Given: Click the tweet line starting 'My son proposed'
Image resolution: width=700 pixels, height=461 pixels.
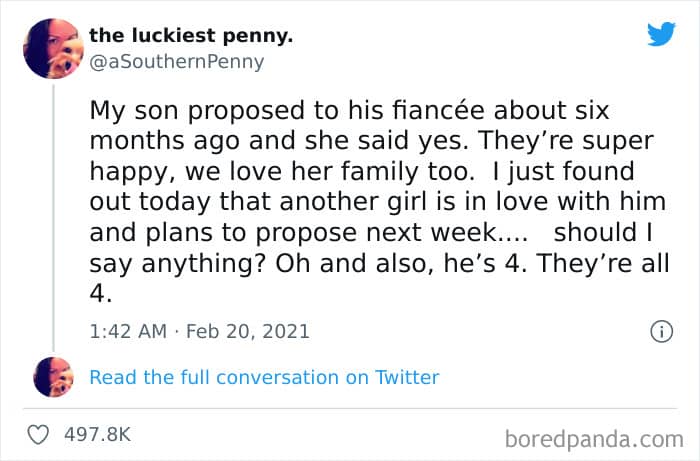Looking at the screenshot, I should tap(349, 109).
